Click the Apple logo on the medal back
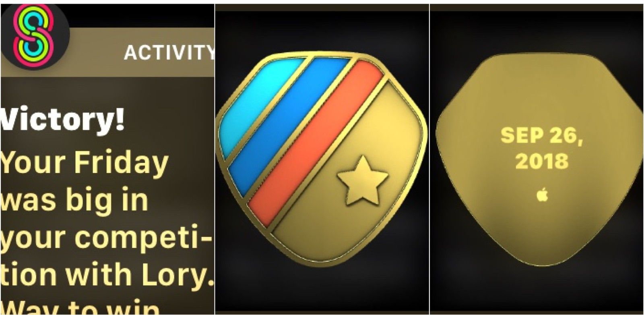The width and height of the screenshot is (644, 315). point(542,195)
